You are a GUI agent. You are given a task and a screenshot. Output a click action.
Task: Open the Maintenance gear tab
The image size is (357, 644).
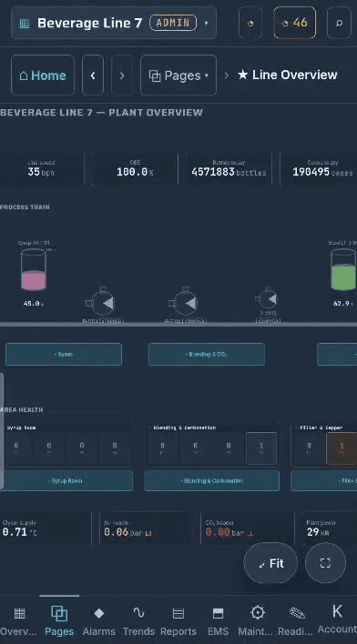[x=258, y=621]
